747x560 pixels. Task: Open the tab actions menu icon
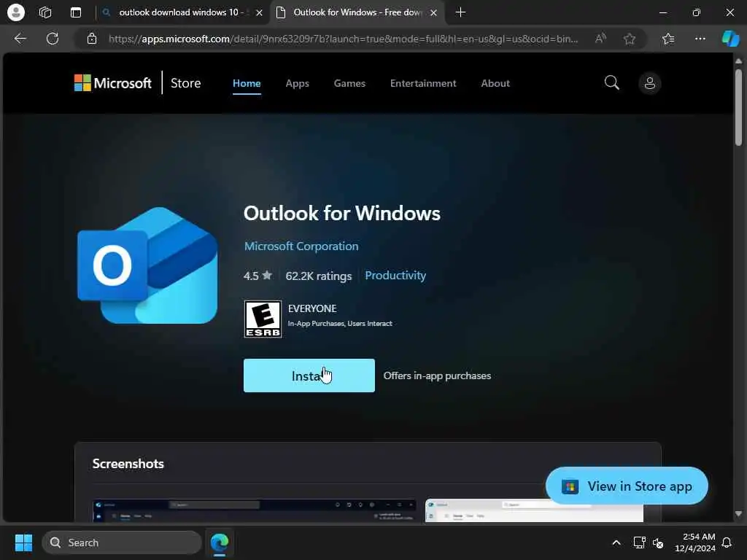click(76, 12)
